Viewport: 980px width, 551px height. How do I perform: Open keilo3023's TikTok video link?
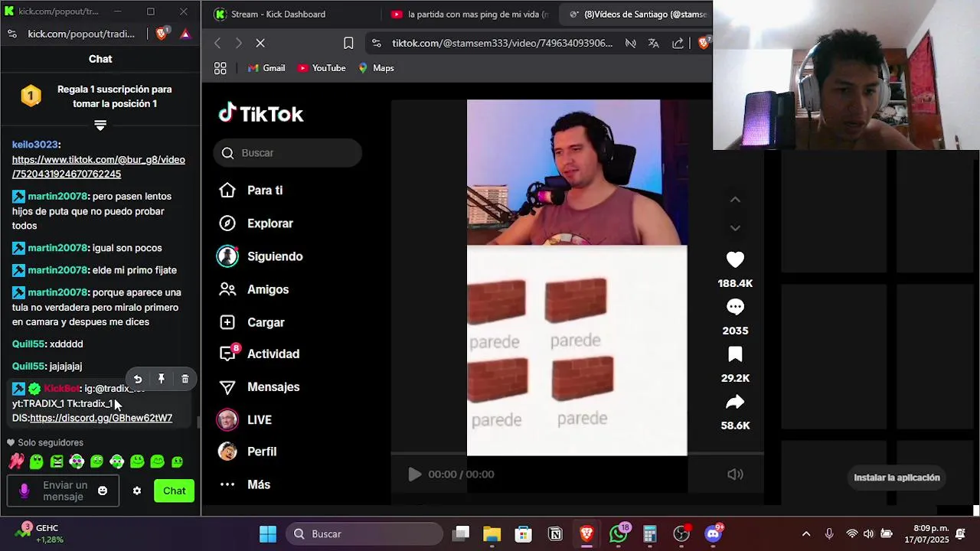coord(98,167)
